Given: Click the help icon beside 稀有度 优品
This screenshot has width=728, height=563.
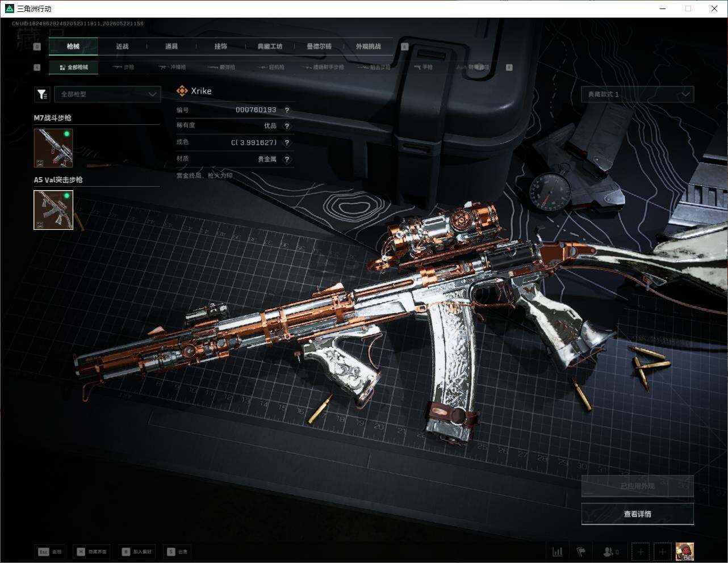Looking at the screenshot, I should (x=287, y=126).
